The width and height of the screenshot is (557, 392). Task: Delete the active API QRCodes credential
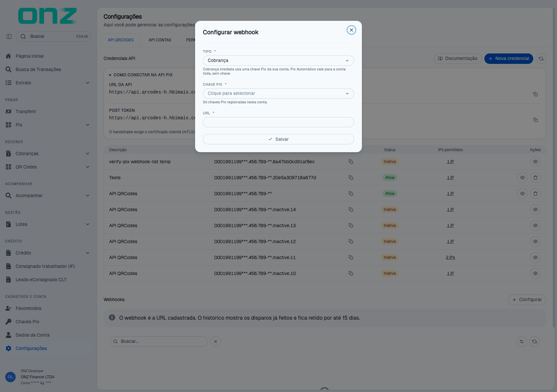coord(536,194)
